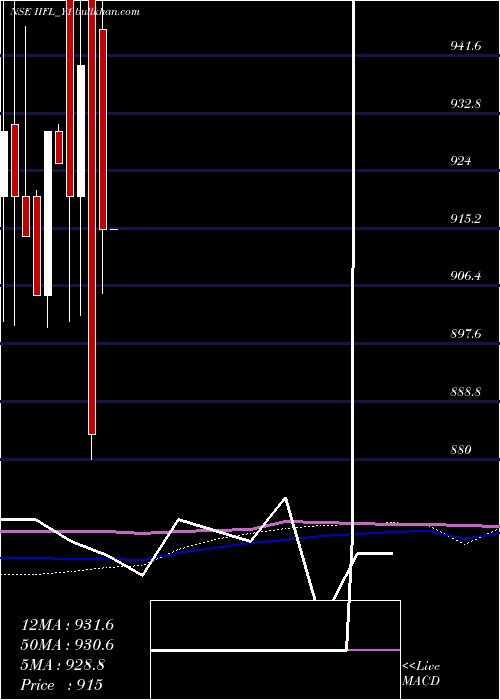Click the 888.8 price axis label
The image size is (500, 700).
click(x=466, y=392)
